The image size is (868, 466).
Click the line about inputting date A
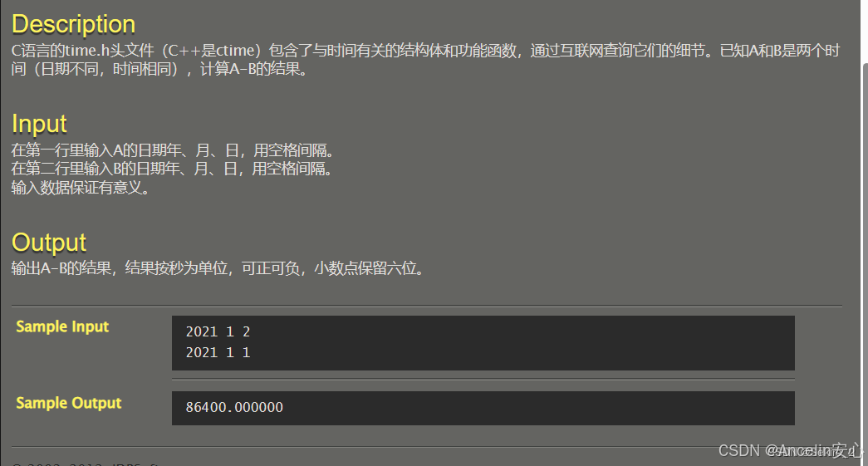[173, 150]
